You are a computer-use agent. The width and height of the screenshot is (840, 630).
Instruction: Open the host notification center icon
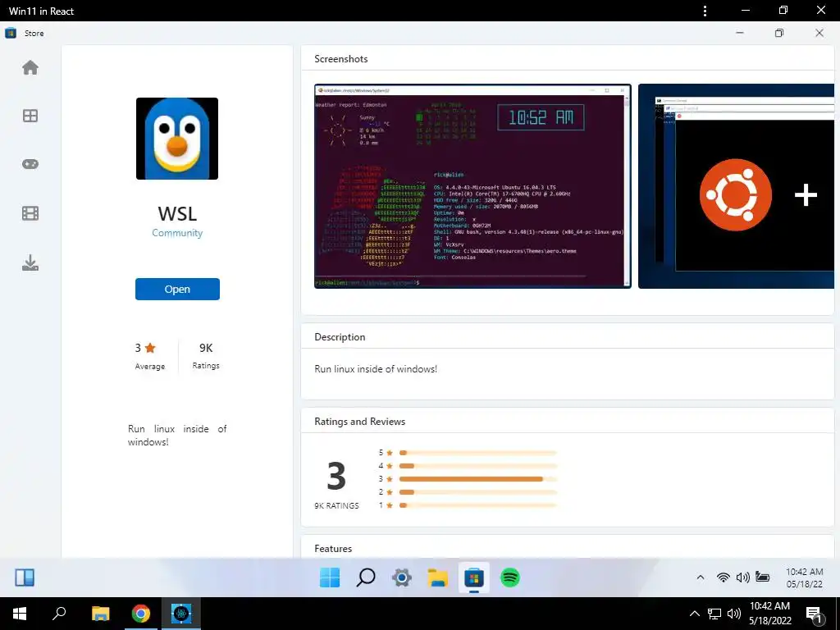[814, 614]
